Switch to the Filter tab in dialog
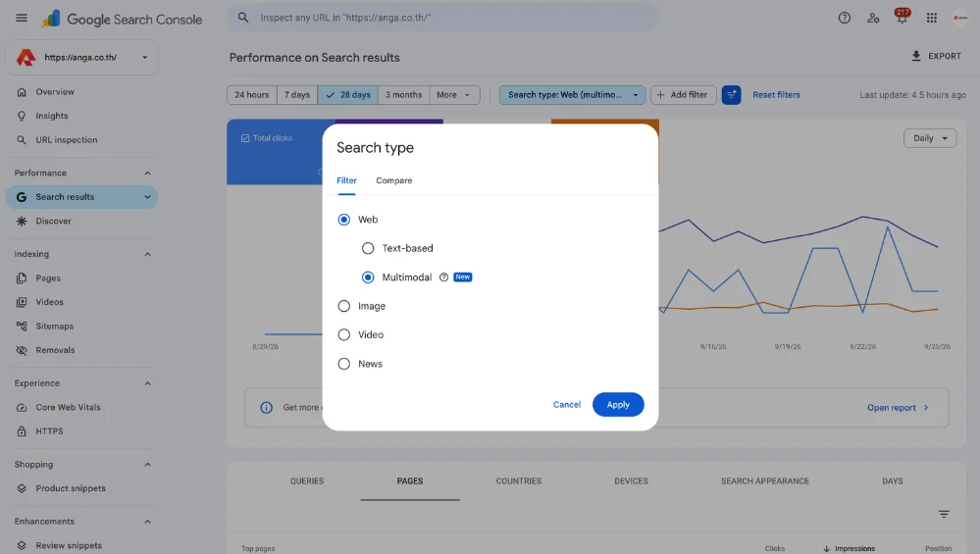Viewport: 980px width, 554px height. pyautogui.click(x=347, y=180)
